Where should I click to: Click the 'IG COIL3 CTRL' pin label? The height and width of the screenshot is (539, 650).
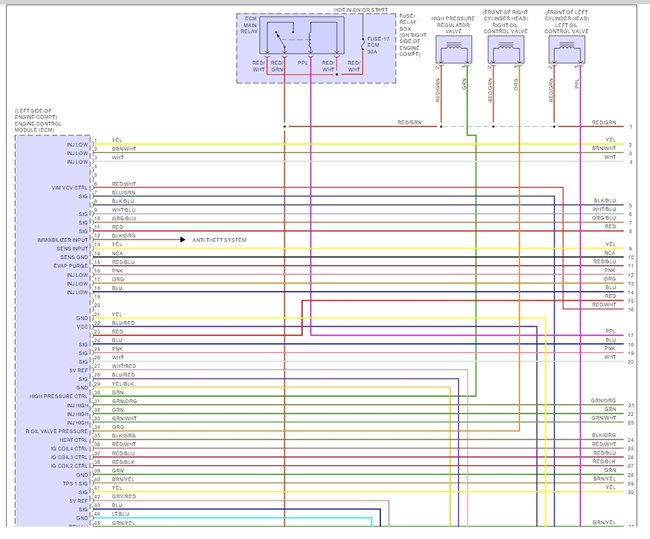pyautogui.click(x=69, y=457)
